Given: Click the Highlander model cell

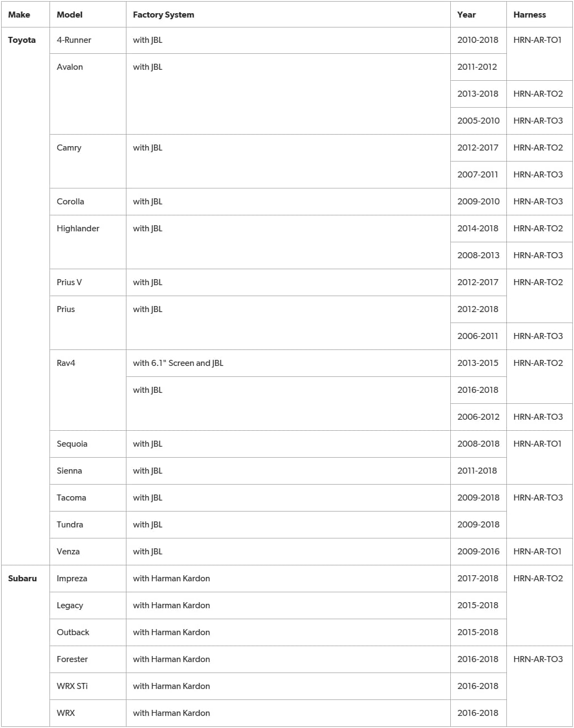Looking at the screenshot, I should (x=78, y=229).
